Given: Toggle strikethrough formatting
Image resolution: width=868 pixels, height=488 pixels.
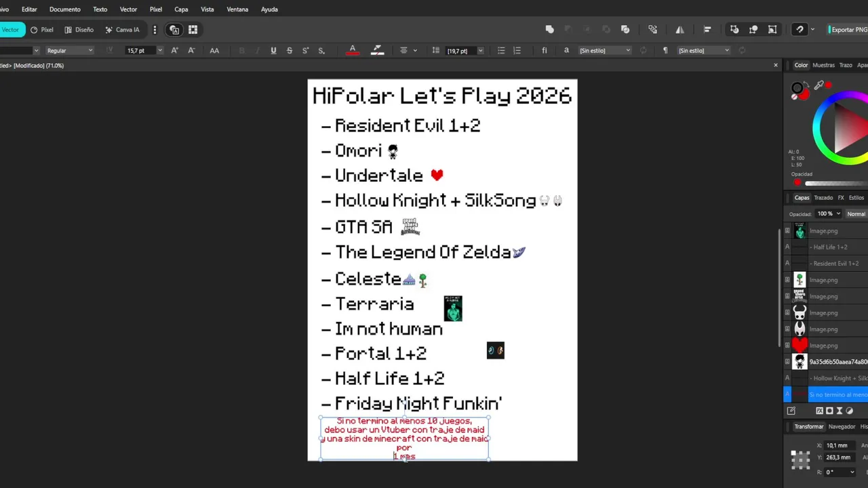Looking at the screenshot, I should pos(290,51).
